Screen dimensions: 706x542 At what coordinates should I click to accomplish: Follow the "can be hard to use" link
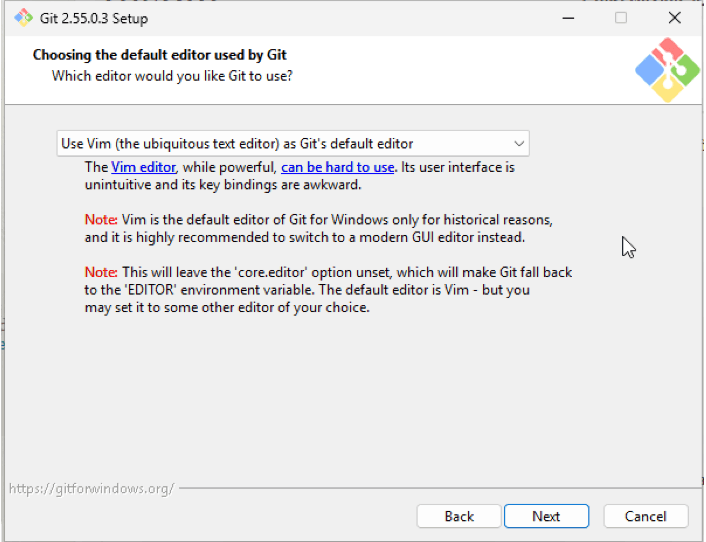pyautogui.click(x=337, y=167)
